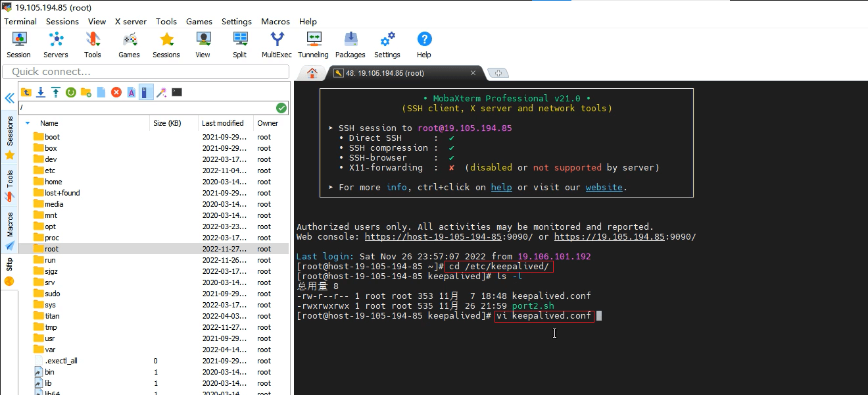
Task: Click the Split terminal icon
Action: 240,45
